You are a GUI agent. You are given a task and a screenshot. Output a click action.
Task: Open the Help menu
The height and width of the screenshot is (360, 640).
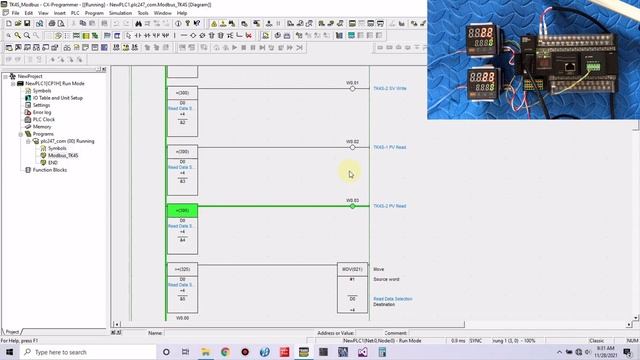(x=182, y=13)
